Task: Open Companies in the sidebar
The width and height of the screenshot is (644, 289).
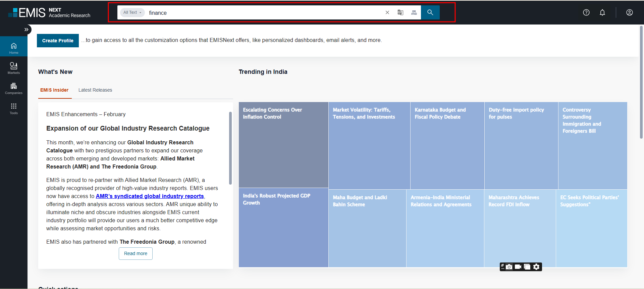Action: [14, 88]
